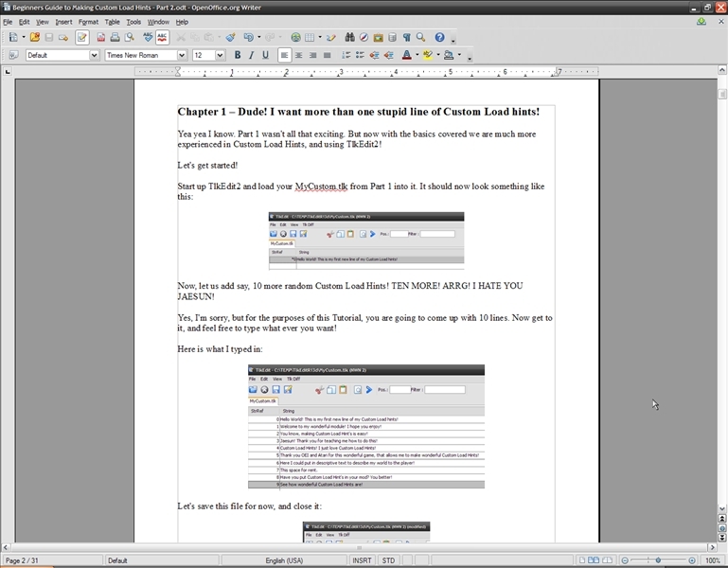The height and width of the screenshot is (568, 728).
Task: Open the font size dropdown showing 12
Action: [220, 56]
